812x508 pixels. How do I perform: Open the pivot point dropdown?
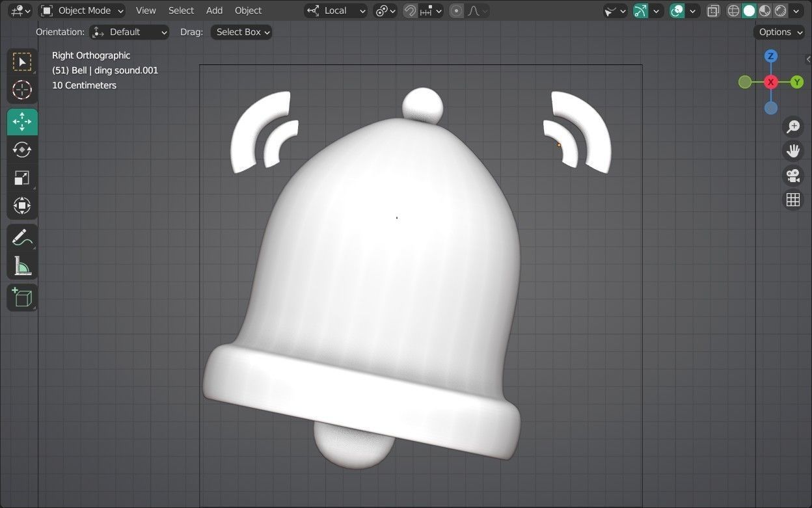pos(385,10)
